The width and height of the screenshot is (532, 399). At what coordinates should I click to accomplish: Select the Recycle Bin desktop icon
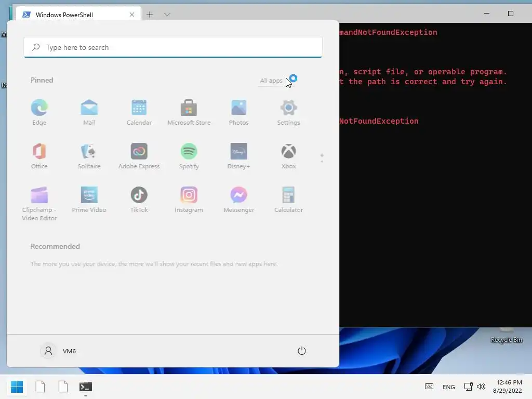pos(506,336)
